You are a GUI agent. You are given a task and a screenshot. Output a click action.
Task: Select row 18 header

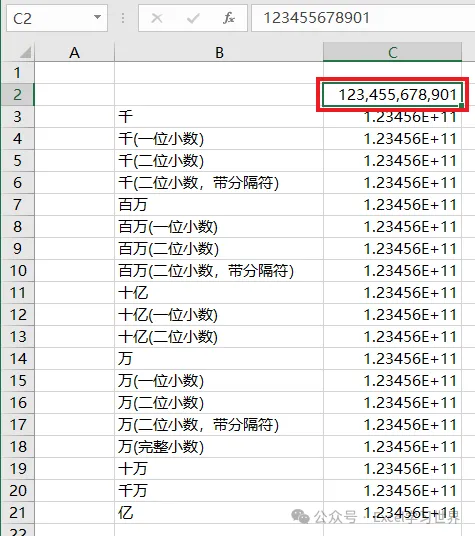tap(18, 446)
